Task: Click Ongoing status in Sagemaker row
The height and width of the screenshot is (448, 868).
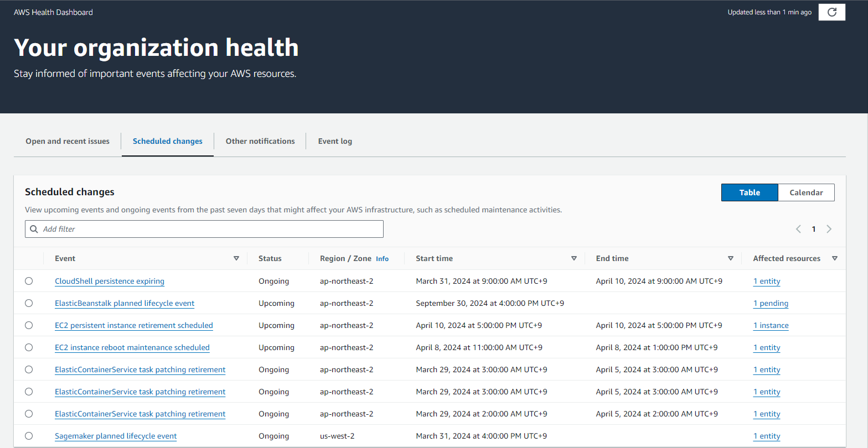Action: 273,436
